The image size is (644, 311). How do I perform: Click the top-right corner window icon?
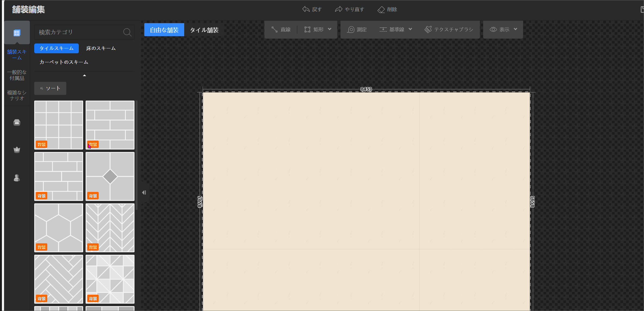(x=642, y=10)
